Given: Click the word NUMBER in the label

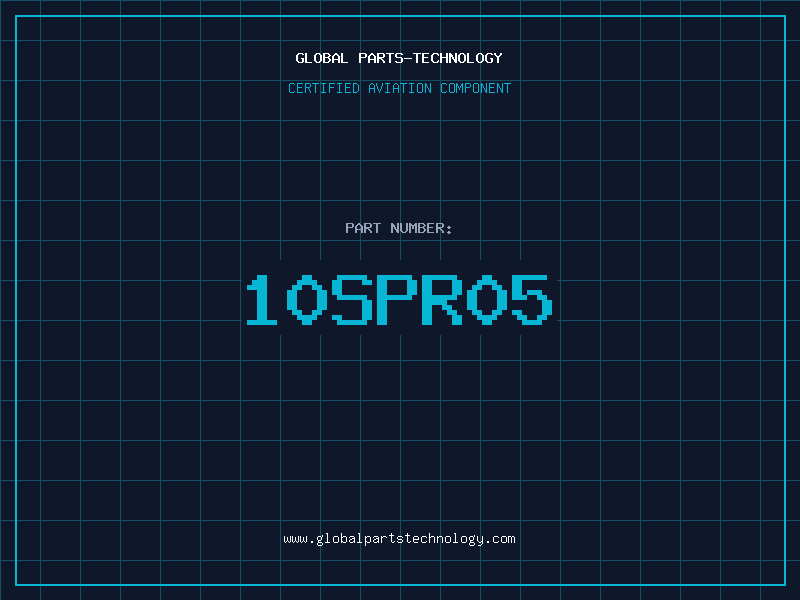Looking at the screenshot, I should (417, 228).
